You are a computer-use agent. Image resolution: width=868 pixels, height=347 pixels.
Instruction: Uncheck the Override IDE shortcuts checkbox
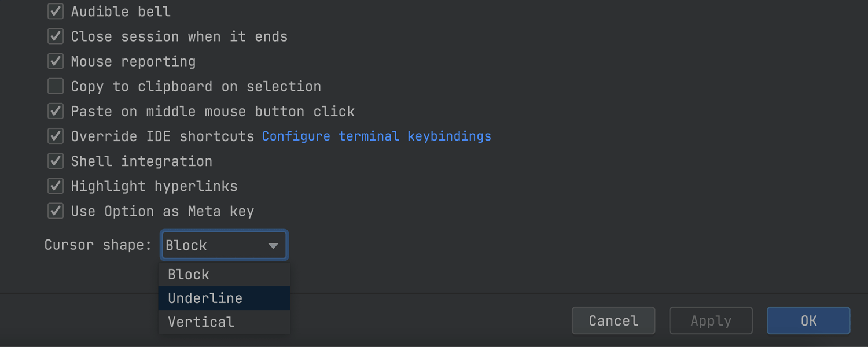click(x=56, y=136)
